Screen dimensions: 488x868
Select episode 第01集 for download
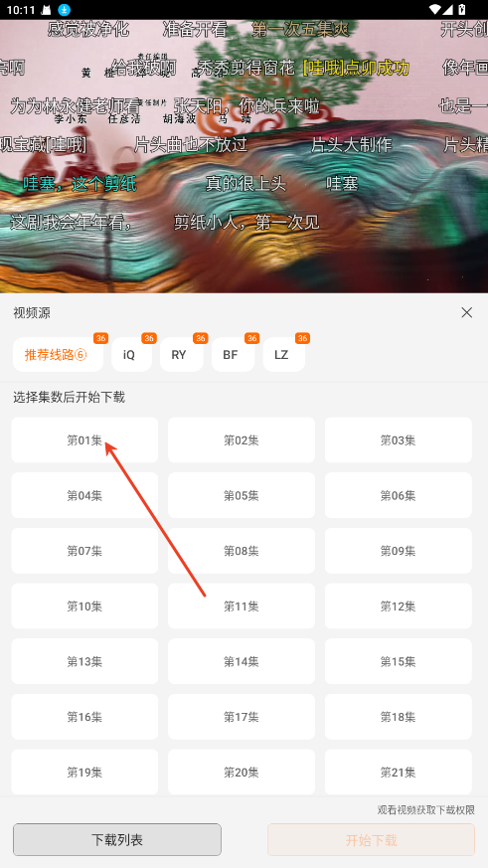84,440
